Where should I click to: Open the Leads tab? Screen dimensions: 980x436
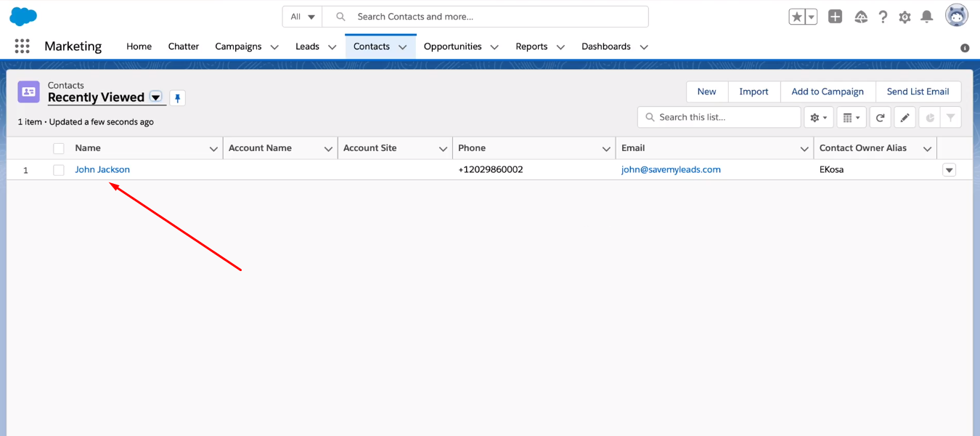[307, 47]
